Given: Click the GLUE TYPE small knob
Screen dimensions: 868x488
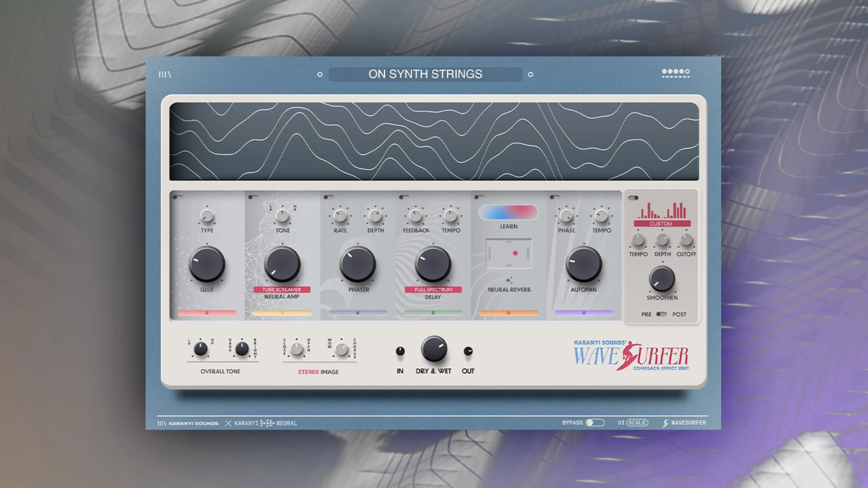Looking at the screenshot, I should point(207,216).
